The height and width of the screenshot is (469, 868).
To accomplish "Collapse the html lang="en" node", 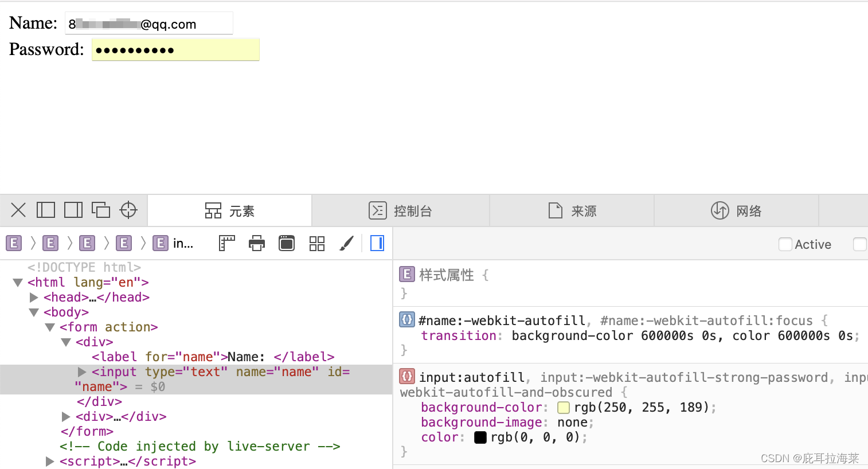I will 18,283.
